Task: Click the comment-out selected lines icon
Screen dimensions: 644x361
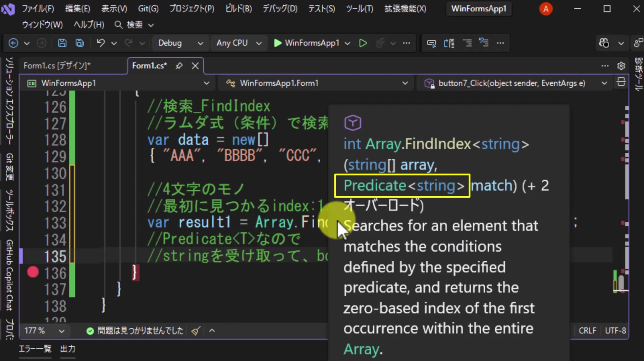Action: pyautogui.click(x=467, y=43)
